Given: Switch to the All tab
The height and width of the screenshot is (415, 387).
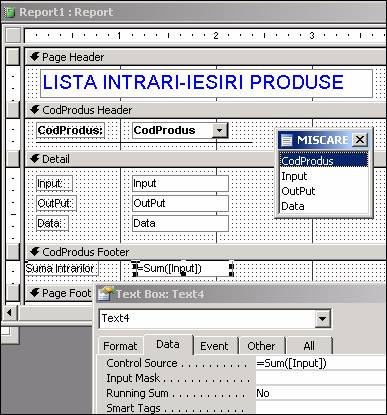Looking at the screenshot, I should pos(309,346).
